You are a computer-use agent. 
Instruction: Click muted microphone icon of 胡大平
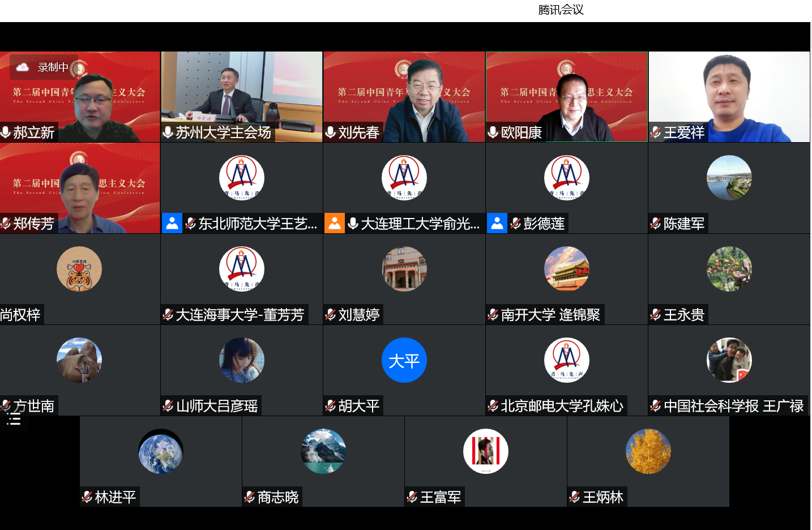point(331,406)
